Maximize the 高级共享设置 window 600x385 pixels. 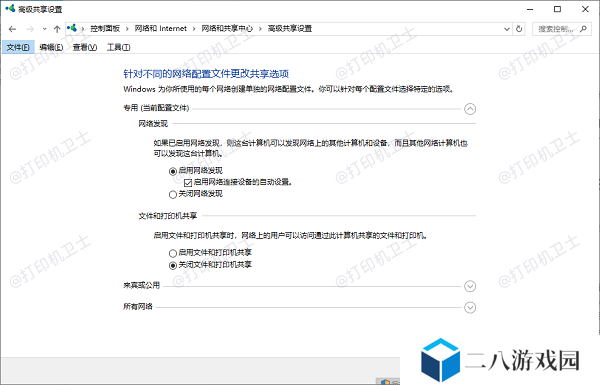[558, 9]
